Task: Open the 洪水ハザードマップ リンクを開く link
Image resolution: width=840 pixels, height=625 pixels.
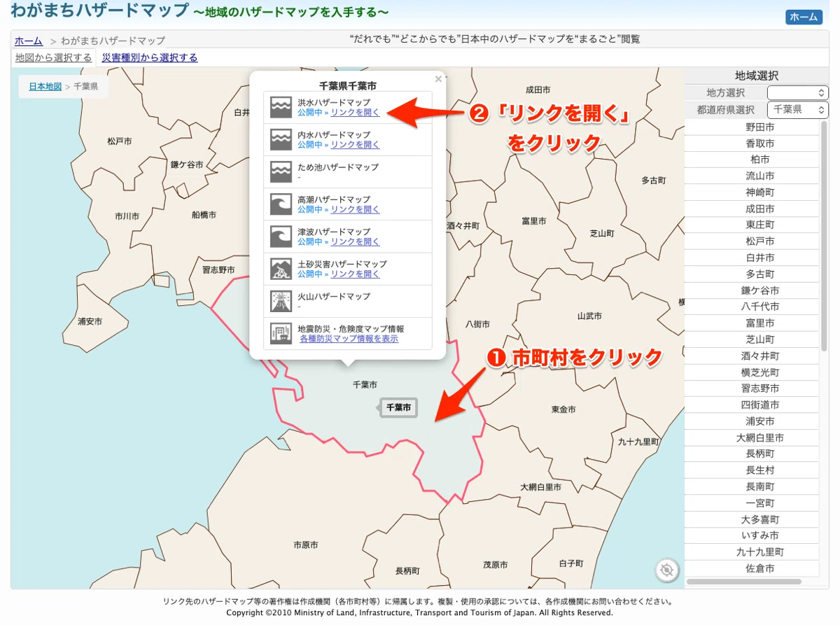Action: click(x=355, y=113)
